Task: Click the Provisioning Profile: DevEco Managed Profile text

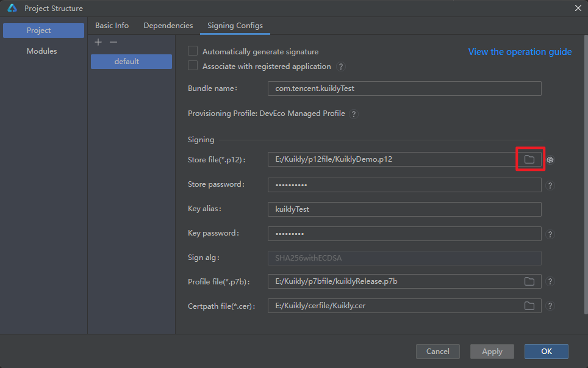Action: coord(267,114)
